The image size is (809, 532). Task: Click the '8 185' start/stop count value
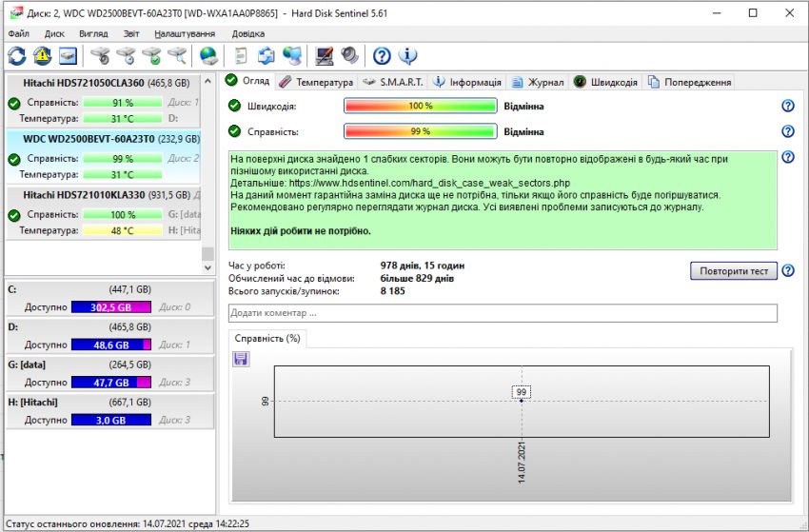(393, 291)
